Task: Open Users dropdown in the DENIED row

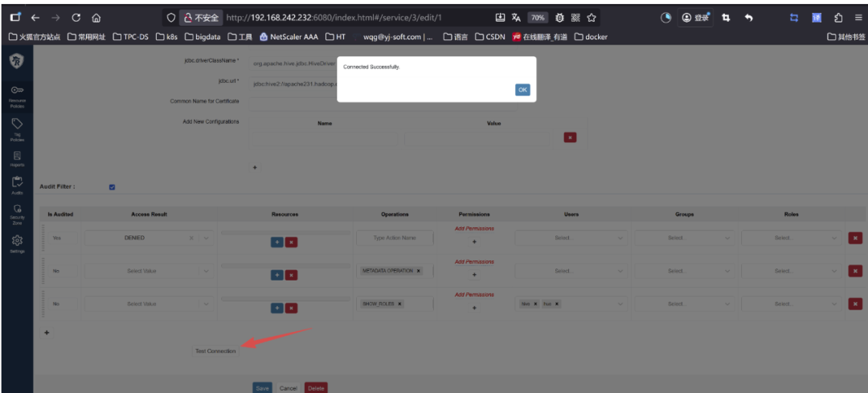Action: click(571, 238)
